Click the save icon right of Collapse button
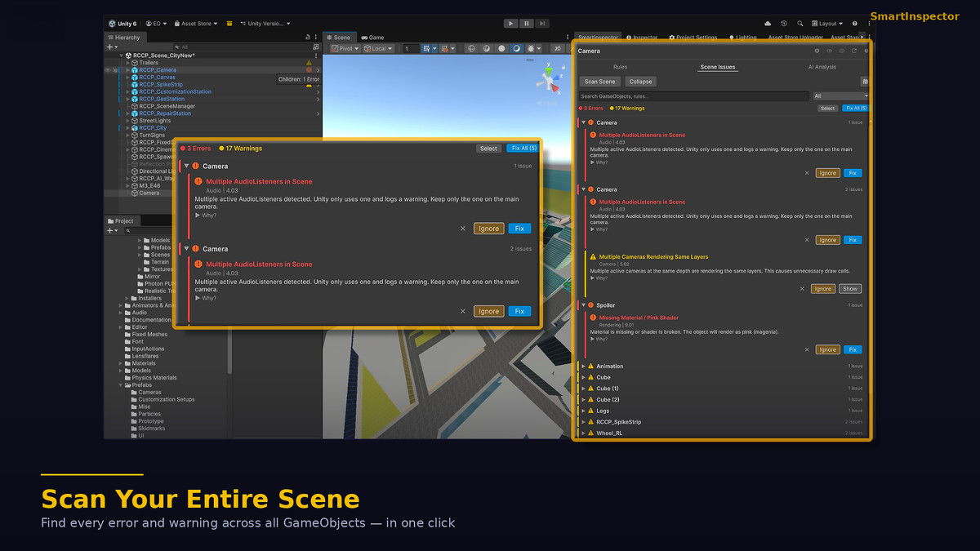 pyautogui.click(x=865, y=82)
